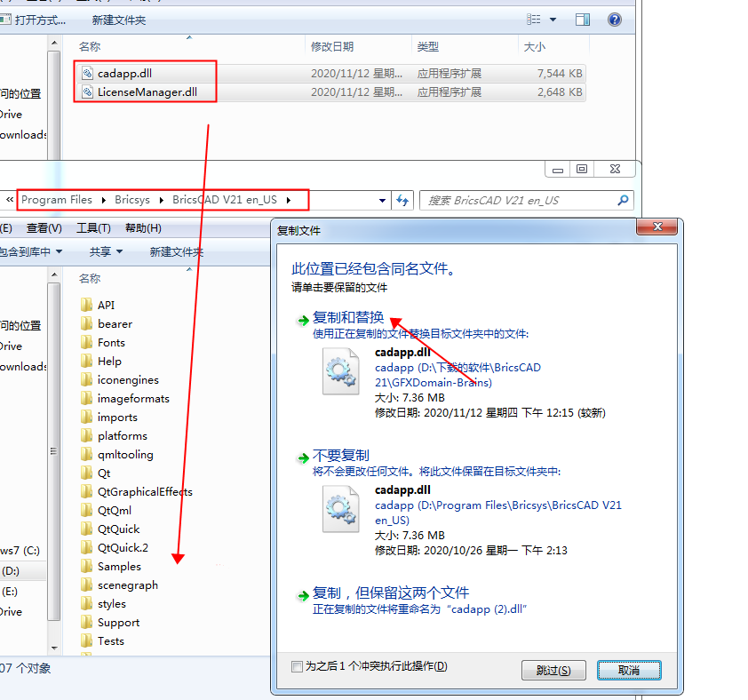Image resolution: width=748 pixels, height=700 pixels.
Task: Select the iconengines folder icon
Action: tap(87, 379)
